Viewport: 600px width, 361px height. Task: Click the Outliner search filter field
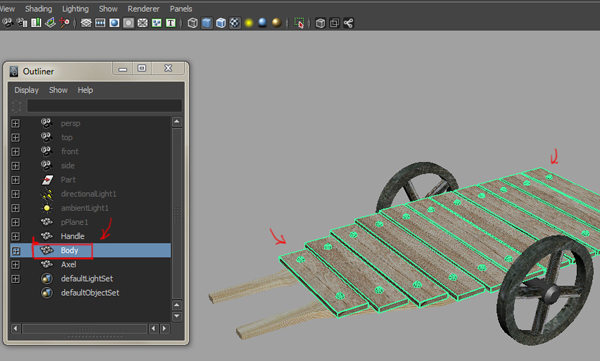(104, 106)
